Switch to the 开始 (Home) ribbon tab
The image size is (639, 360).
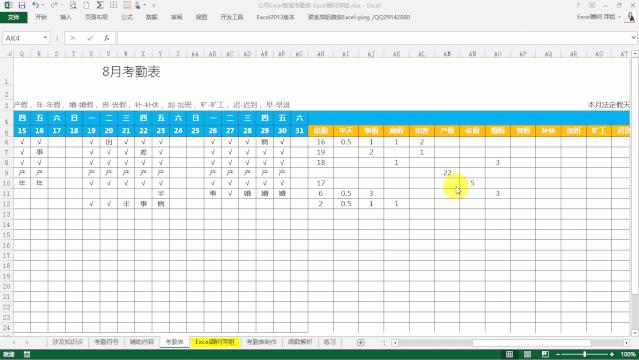pos(41,17)
